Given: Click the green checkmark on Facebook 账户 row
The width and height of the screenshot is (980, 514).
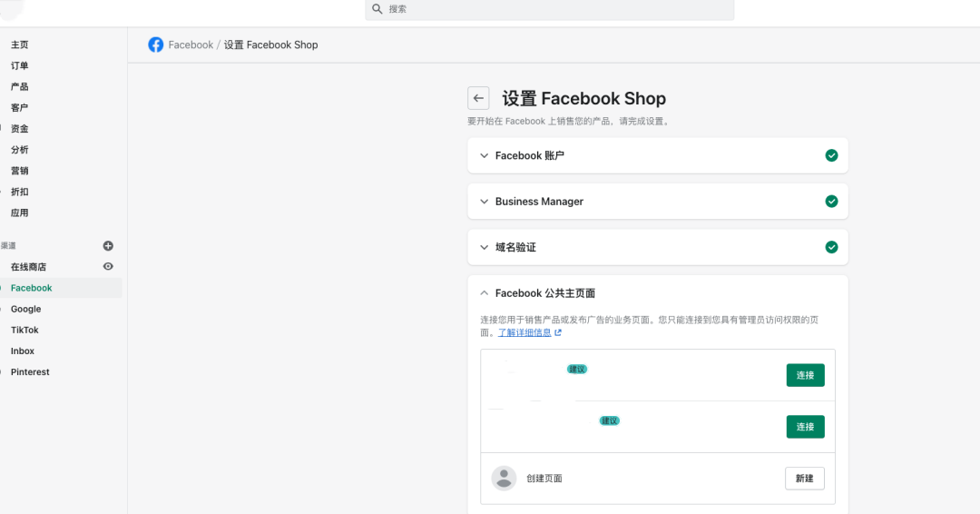Looking at the screenshot, I should point(831,155).
